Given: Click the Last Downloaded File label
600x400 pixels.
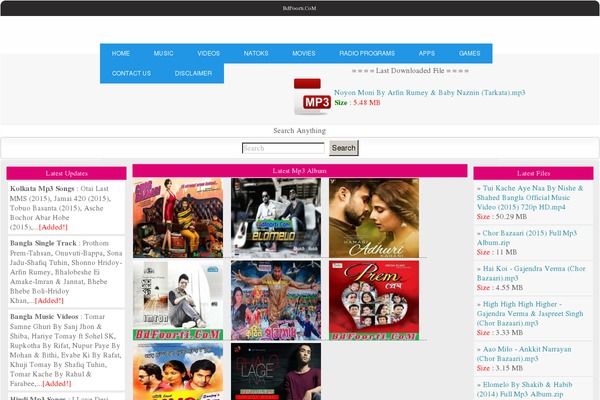Looking at the screenshot, I should tap(410, 71).
